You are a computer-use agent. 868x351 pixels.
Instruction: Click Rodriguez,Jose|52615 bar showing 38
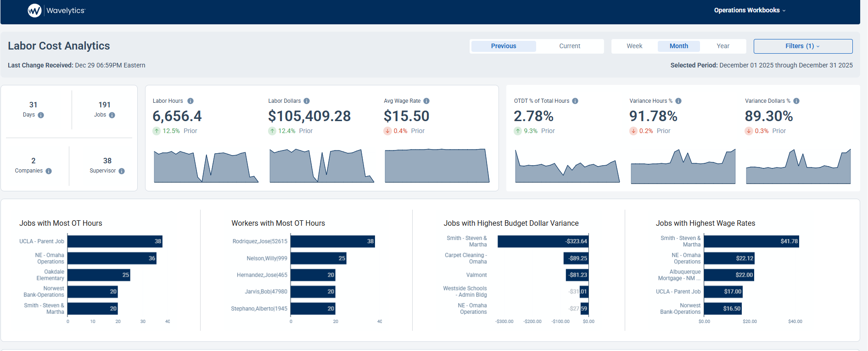[x=333, y=241]
